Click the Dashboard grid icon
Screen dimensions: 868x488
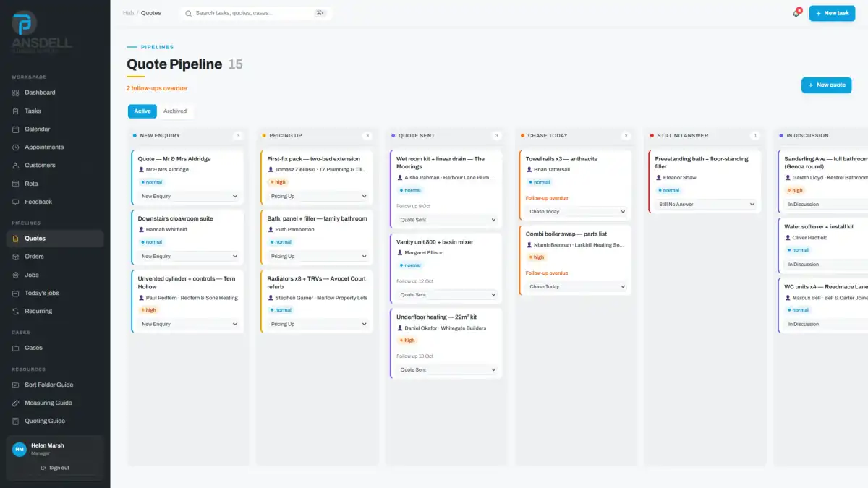[16, 93]
